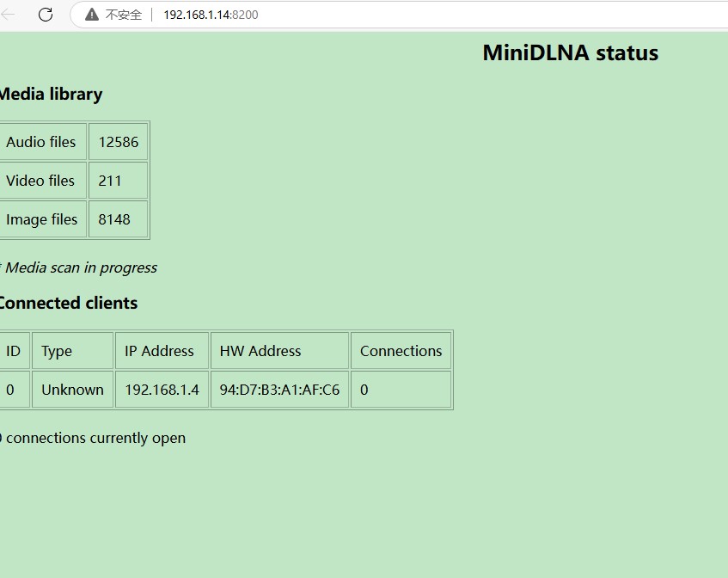Viewport: 728px width, 578px height.
Task: Click the HW Address column header
Action: coord(279,351)
